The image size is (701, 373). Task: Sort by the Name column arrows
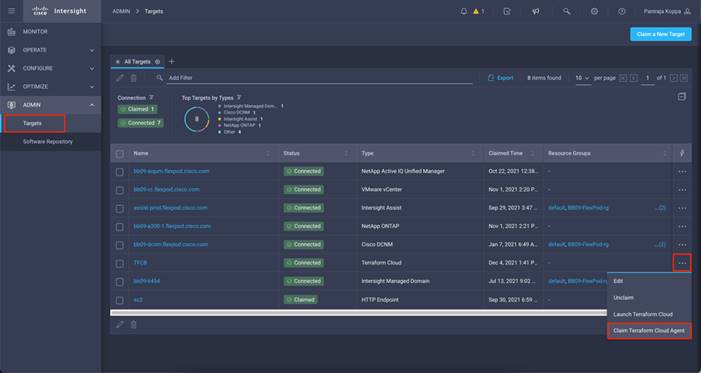pyautogui.click(x=268, y=153)
